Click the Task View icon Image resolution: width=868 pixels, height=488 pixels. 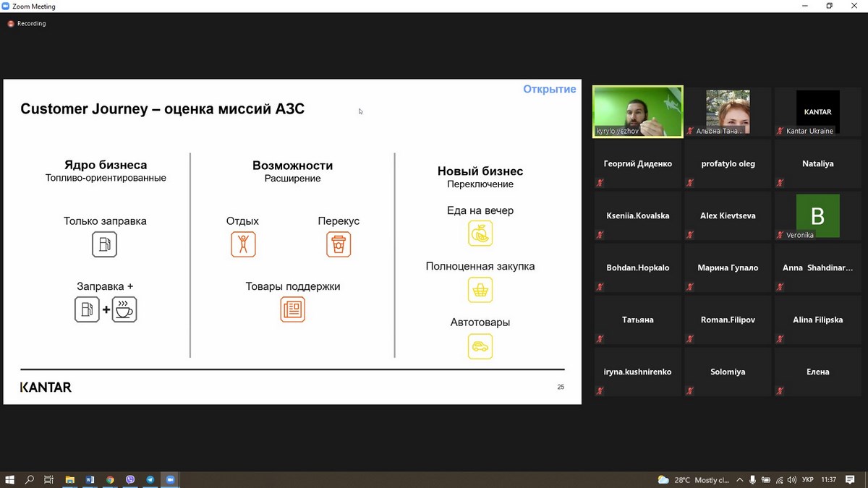49,479
